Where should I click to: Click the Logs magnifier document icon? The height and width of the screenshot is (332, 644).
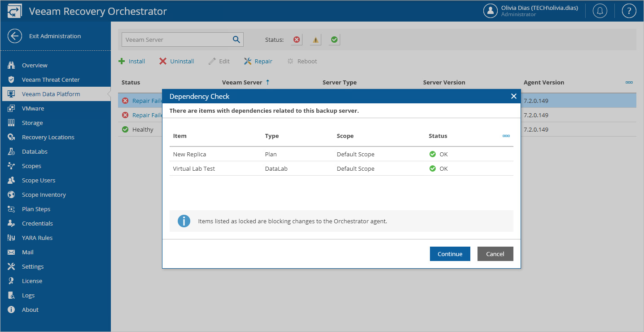[x=12, y=295]
